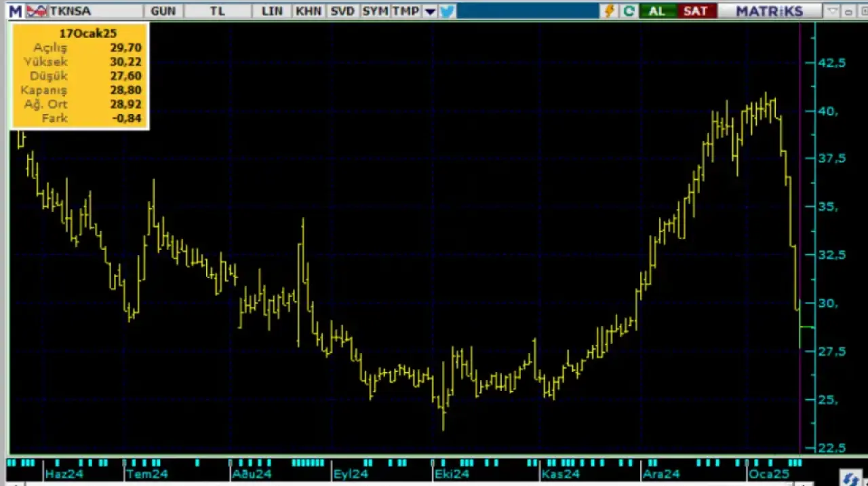Screen dimensions: 868x486
Task: Click the Haz24 time axis label
Action: pos(64,474)
